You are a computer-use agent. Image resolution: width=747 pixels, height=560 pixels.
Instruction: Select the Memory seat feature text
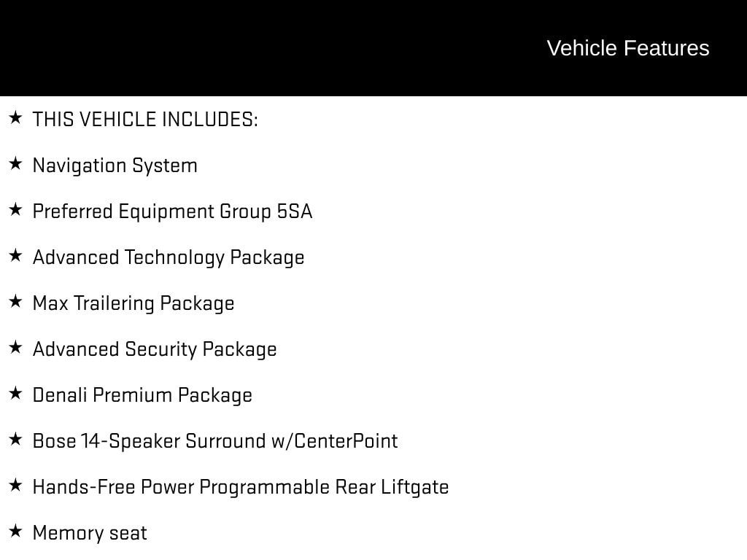pyautogui.click(x=90, y=533)
